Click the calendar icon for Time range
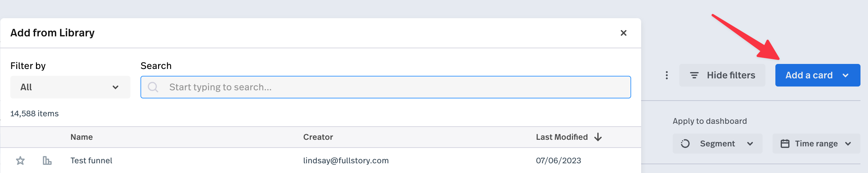Image resolution: width=868 pixels, height=173 pixels. tap(785, 144)
